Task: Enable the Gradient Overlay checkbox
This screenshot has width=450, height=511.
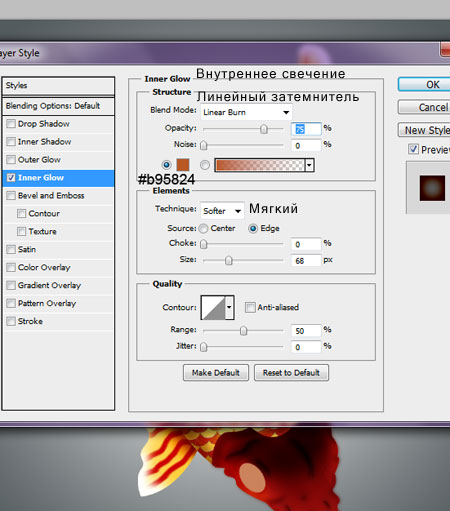Action: click(11, 285)
